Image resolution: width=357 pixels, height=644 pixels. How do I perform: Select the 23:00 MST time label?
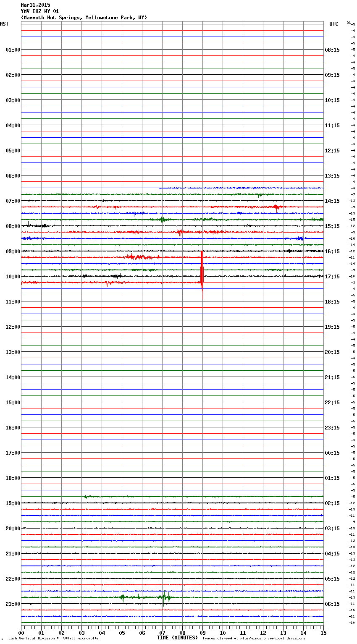(x=13, y=604)
